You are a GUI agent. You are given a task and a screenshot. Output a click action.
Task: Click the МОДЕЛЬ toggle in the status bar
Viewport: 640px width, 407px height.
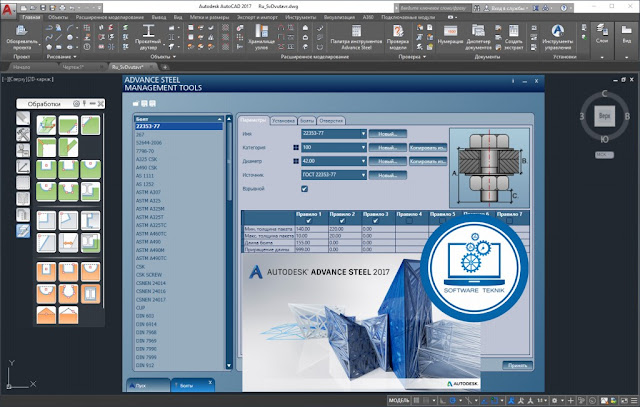pos(398,400)
